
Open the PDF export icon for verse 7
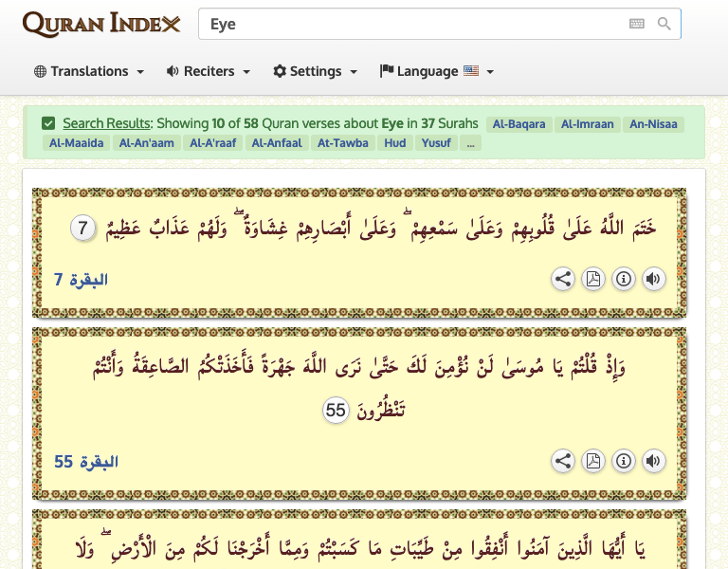click(593, 279)
